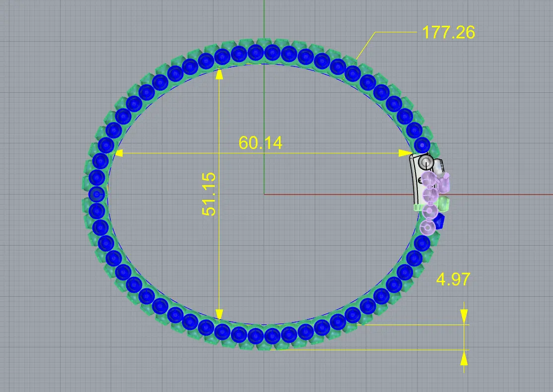Select leftmost blue stone on the bracelet
The height and width of the screenshot is (392, 553).
click(x=96, y=194)
